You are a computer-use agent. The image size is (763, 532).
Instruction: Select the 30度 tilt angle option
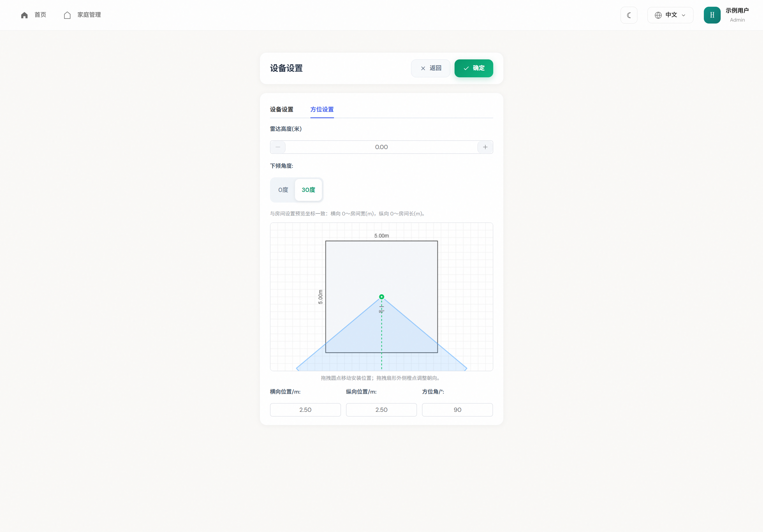(308, 190)
